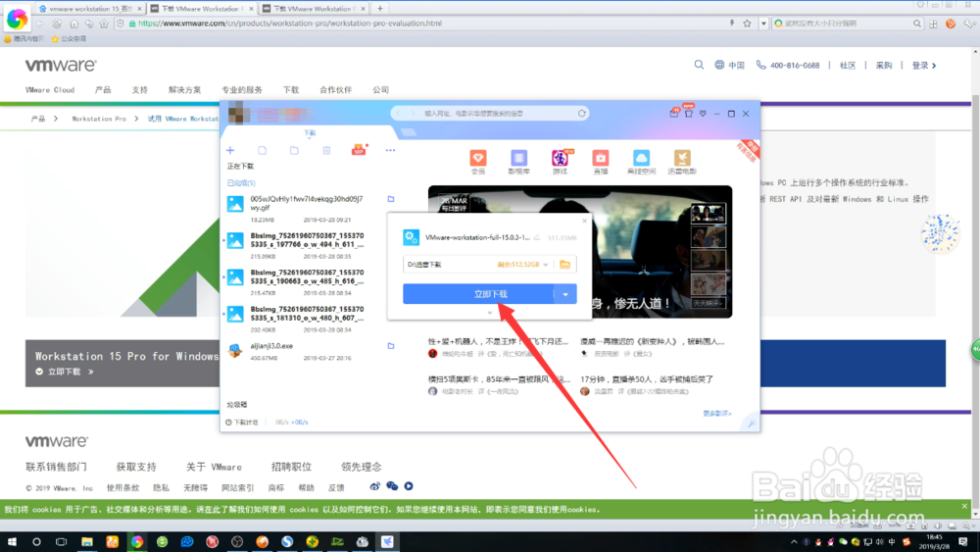
Task: Open the 下载 menu on VMware site
Action: pos(291,90)
